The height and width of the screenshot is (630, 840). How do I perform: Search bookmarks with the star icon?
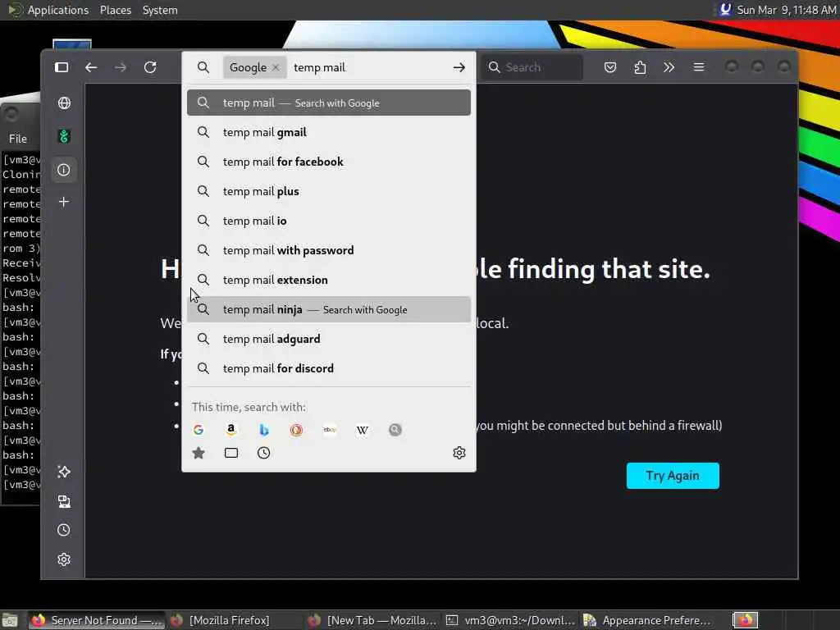pyautogui.click(x=199, y=453)
